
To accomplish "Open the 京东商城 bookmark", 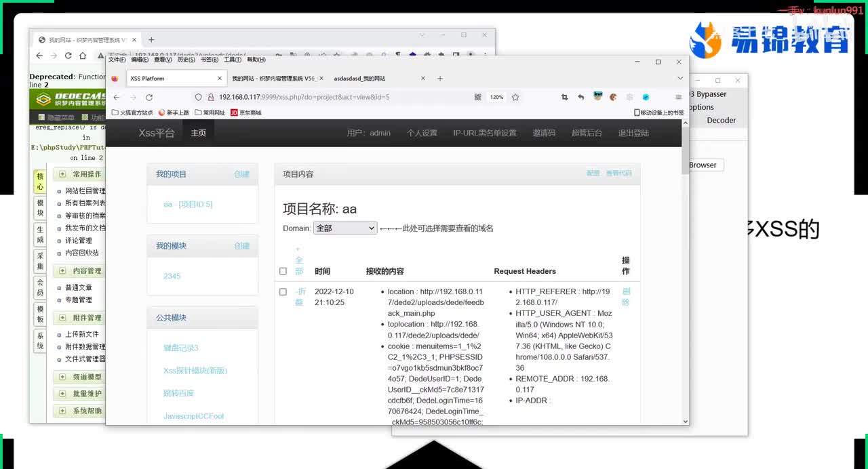I will point(246,113).
